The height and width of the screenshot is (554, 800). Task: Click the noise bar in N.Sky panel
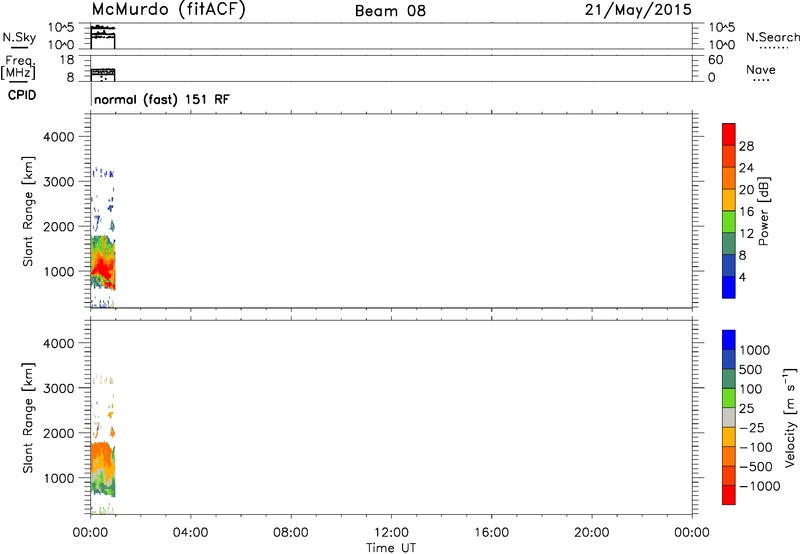point(103,37)
